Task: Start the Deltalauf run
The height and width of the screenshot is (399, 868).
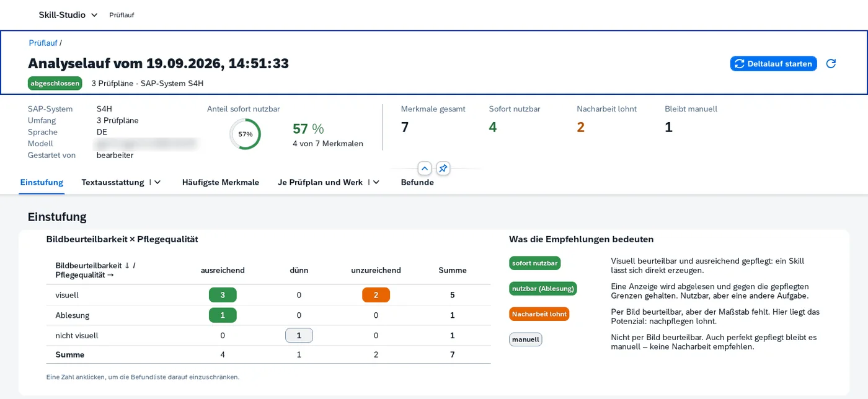Action: point(773,64)
